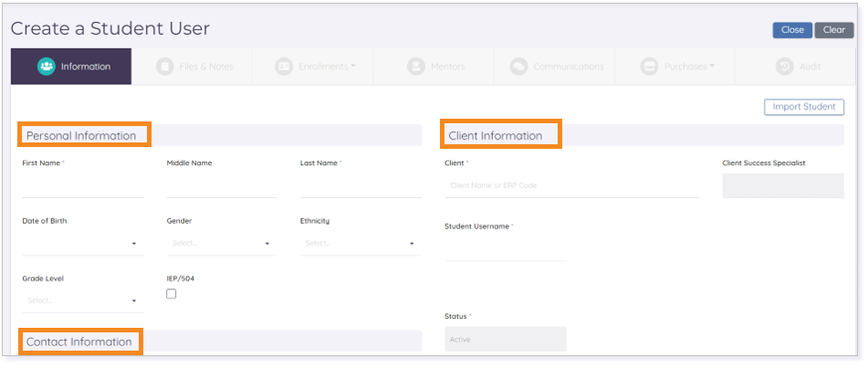Toggle the IEP/504 checkbox
This screenshot has height=368, width=868.
(172, 294)
